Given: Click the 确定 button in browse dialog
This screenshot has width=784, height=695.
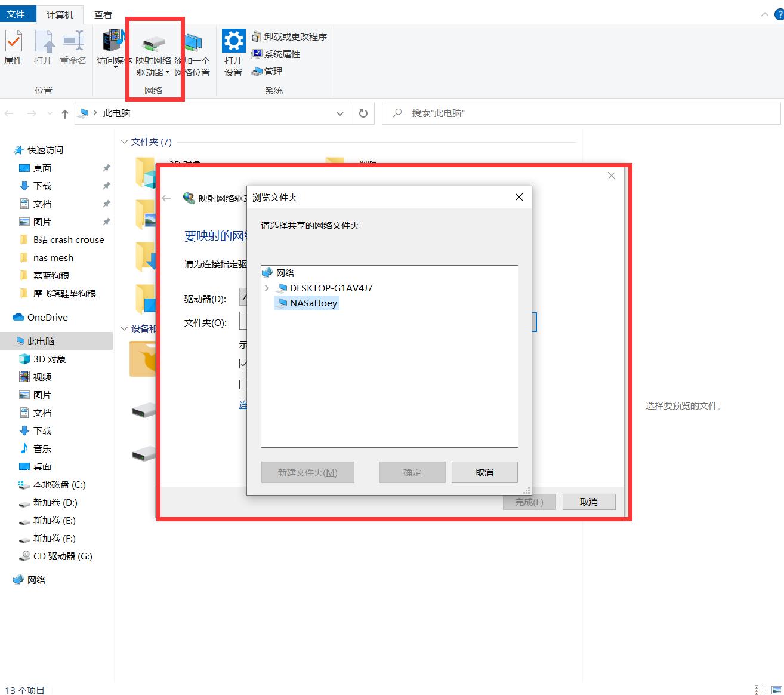Looking at the screenshot, I should [412, 472].
